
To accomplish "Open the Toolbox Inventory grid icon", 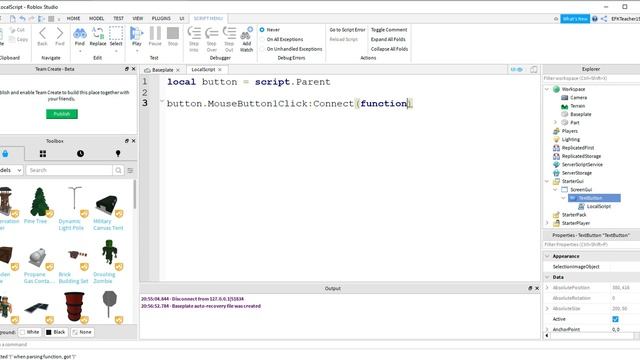I will tap(42, 153).
